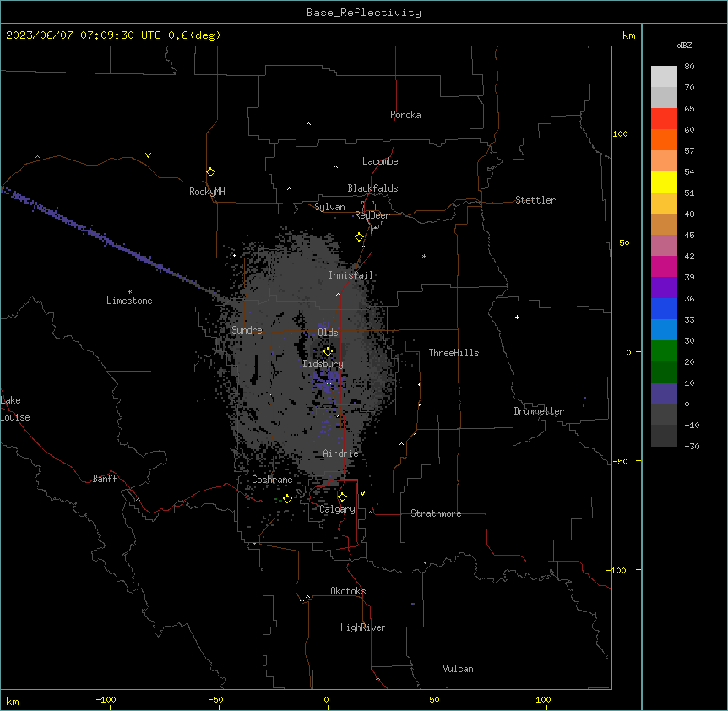Viewport: 728px width, 711px height.
Task: Click the RockyMH town label
Action: tap(207, 192)
